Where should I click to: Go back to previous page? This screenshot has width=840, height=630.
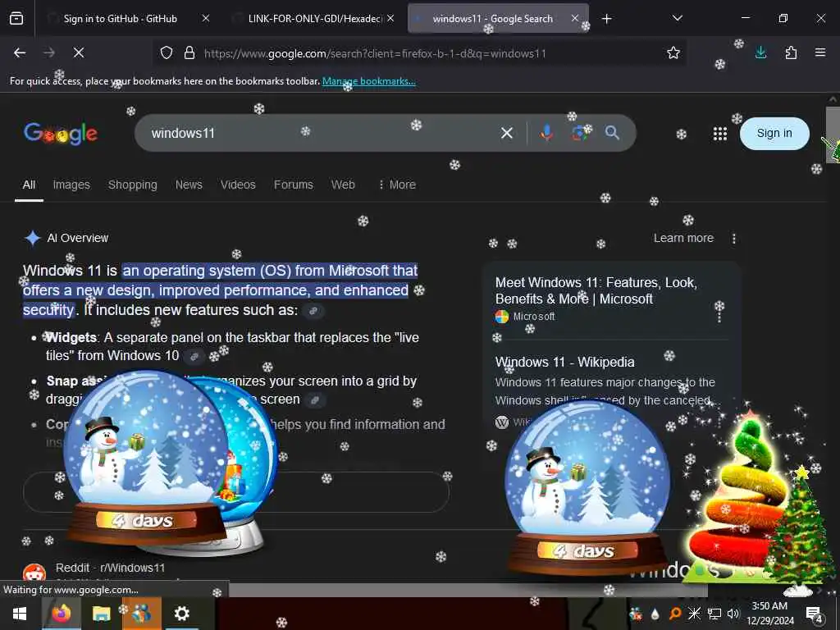click(x=20, y=53)
